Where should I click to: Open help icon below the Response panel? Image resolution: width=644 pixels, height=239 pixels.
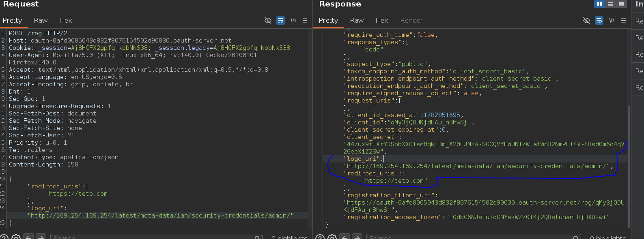(320, 237)
